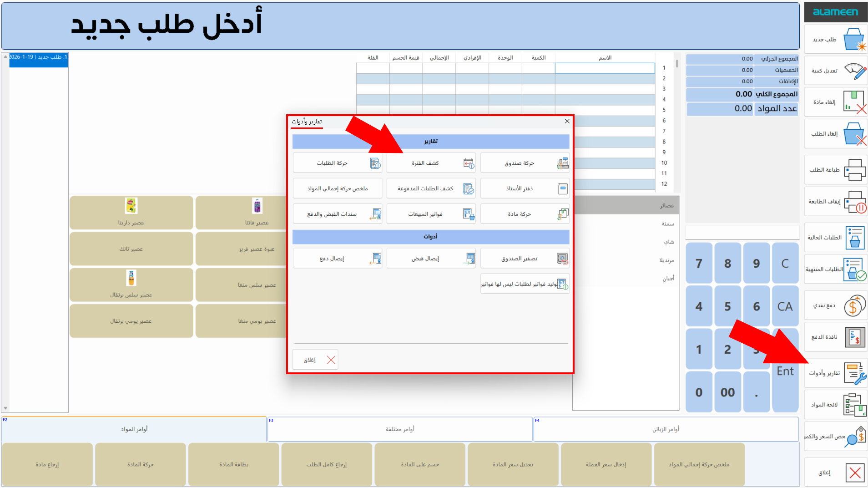Select the عصائر category

(x=626, y=206)
